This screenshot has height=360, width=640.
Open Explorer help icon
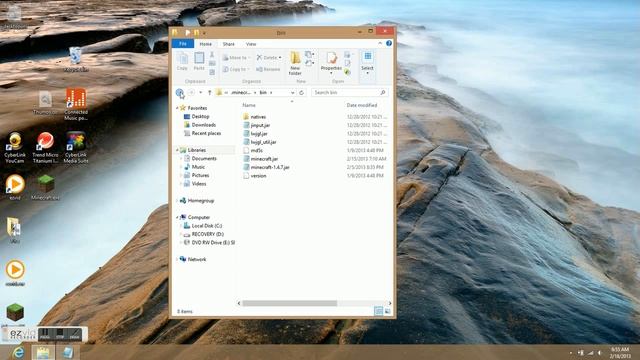389,43
